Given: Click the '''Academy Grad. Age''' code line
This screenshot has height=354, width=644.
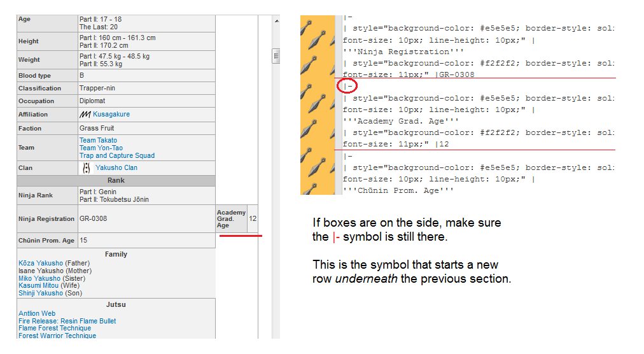Looking at the screenshot, I should 401,121.
